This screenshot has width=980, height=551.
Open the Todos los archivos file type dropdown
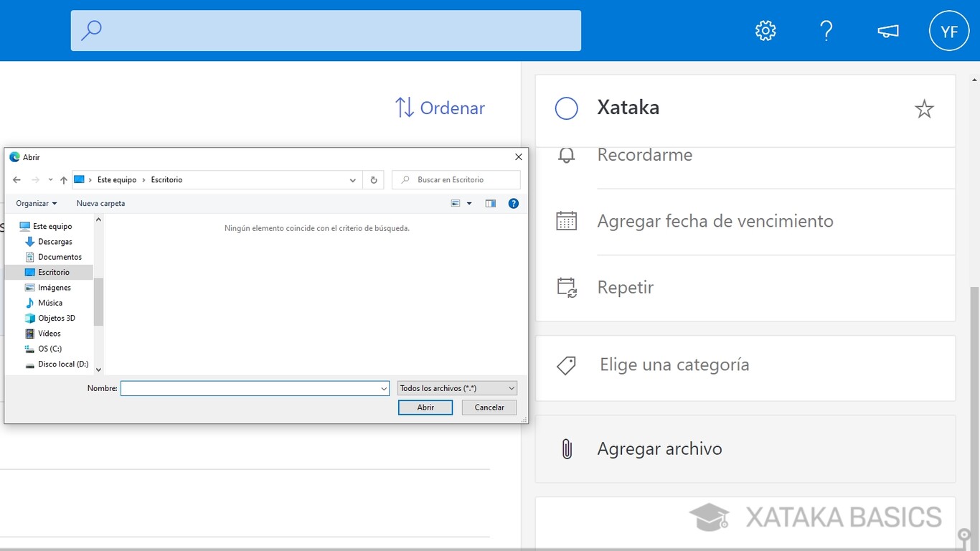[x=456, y=387]
